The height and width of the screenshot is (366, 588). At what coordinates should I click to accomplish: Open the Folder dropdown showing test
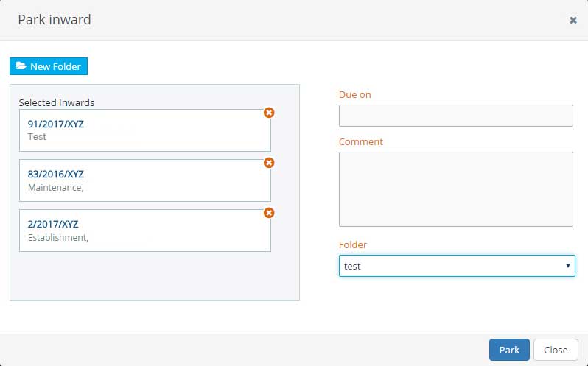click(449, 266)
